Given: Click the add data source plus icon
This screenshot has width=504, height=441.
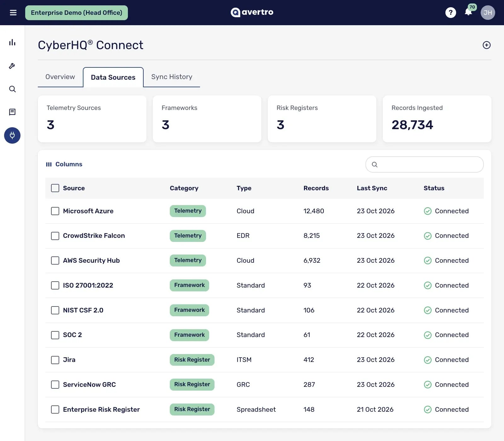Looking at the screenshot, I should (x=487, y=45).
